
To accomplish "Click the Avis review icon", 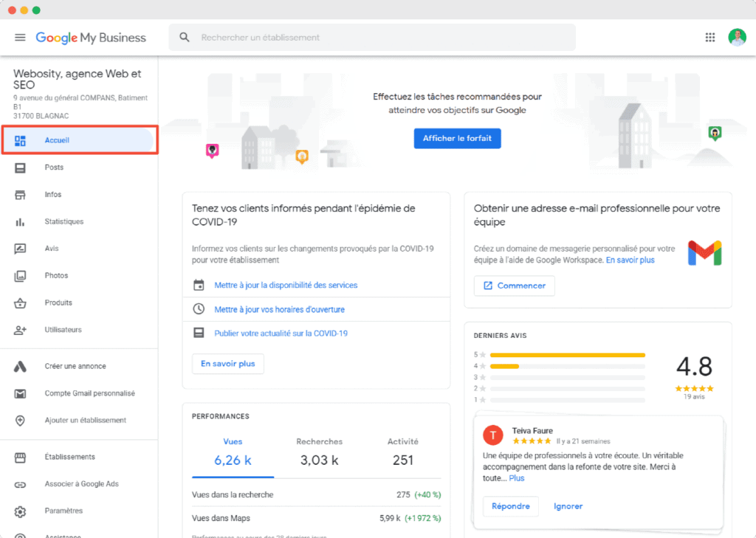I will coord(20,249).
